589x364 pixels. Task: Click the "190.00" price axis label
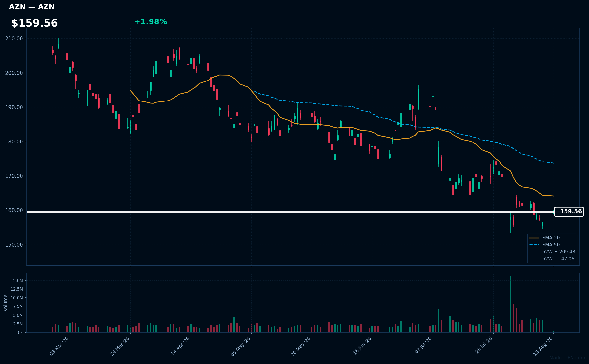coord(14,107)
